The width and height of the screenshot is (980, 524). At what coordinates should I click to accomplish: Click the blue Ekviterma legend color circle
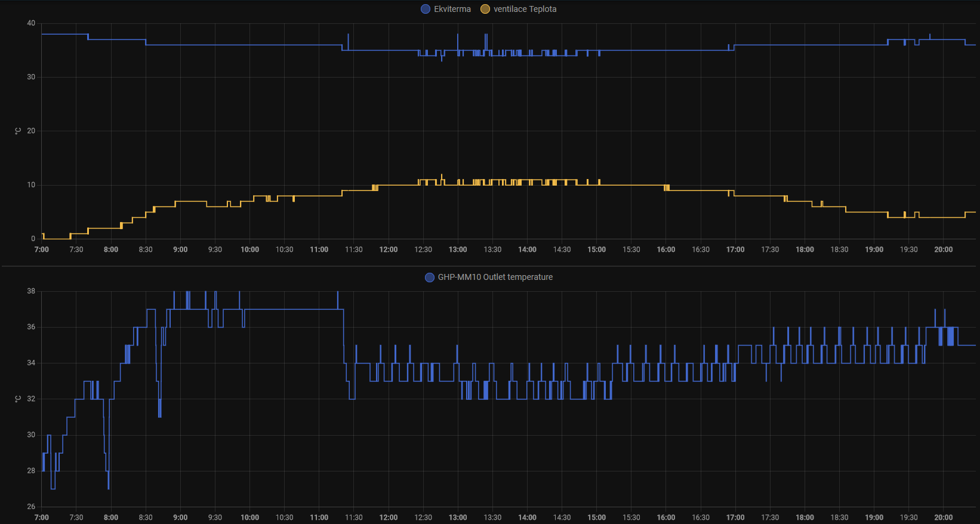click(426, 9)
